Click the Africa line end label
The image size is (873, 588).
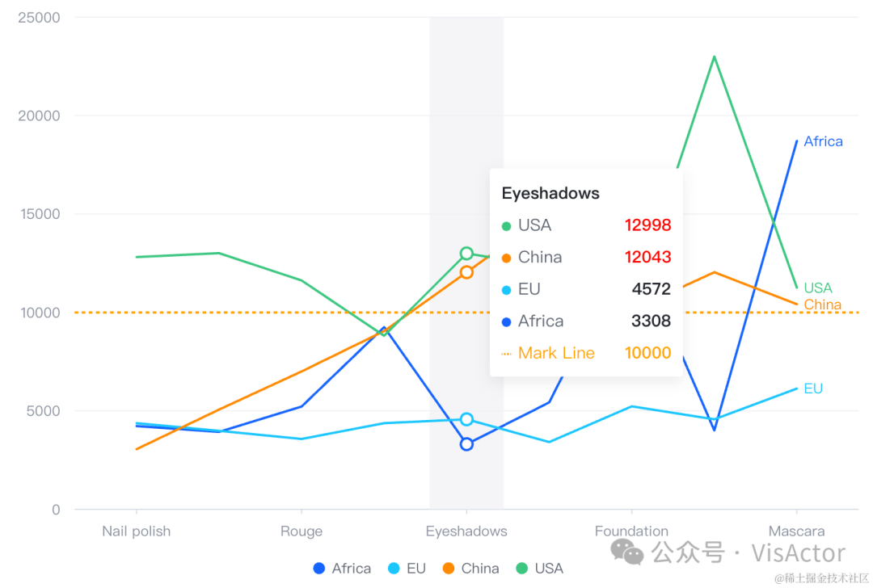coord(823,141)
